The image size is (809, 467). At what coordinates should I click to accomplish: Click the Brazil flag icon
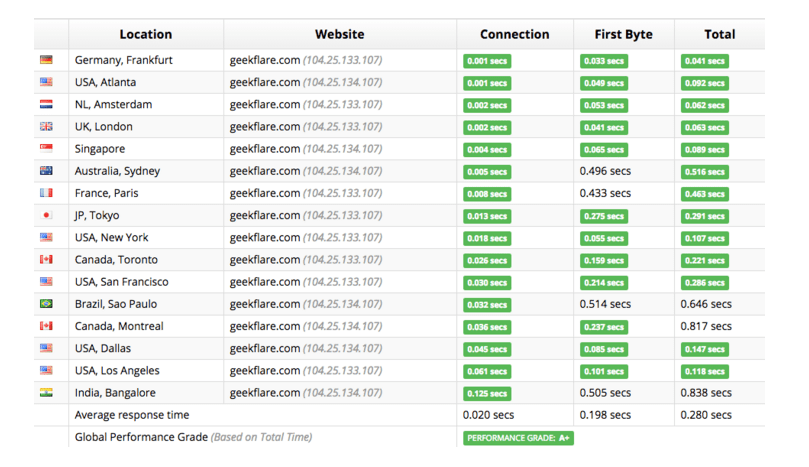46,304
